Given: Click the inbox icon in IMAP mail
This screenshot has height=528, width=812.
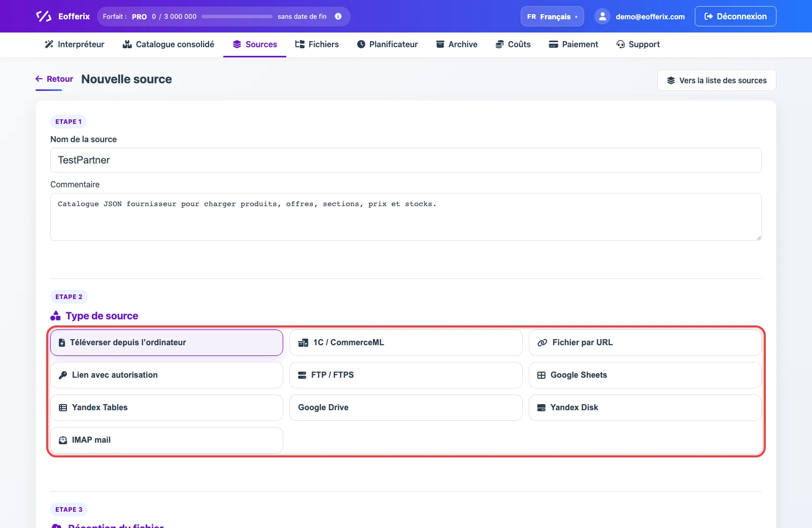Looking at the screenshot, I should tap(63, 440).
